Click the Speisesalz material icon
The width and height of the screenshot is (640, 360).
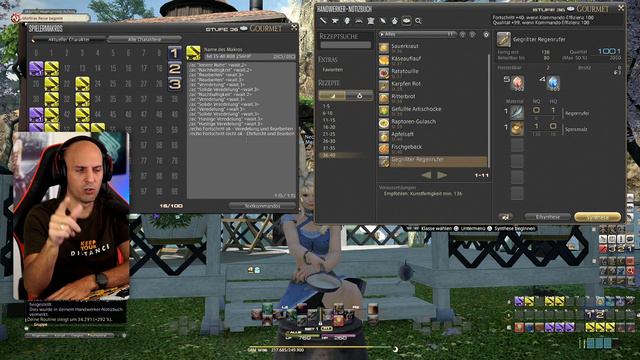point(517,128)
